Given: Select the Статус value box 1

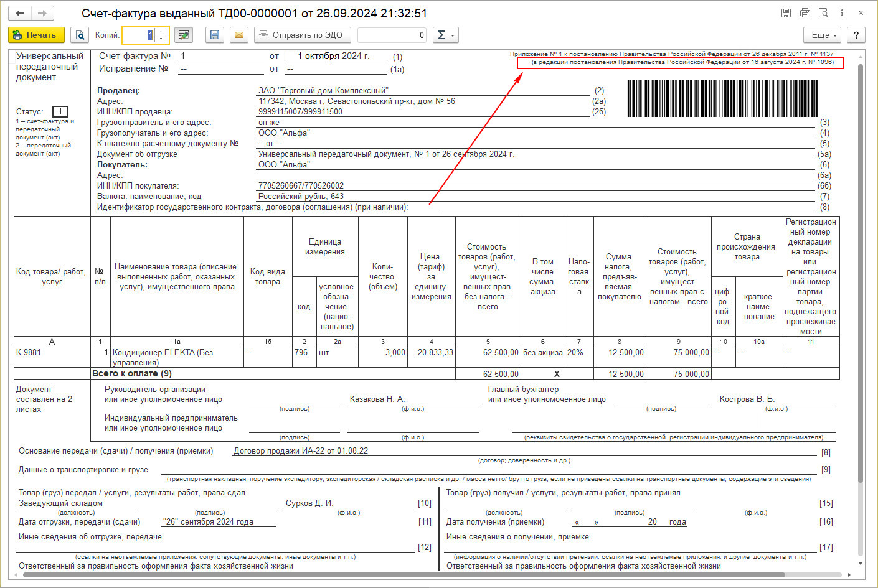Looking at the screenshot, I should (60, 112).
